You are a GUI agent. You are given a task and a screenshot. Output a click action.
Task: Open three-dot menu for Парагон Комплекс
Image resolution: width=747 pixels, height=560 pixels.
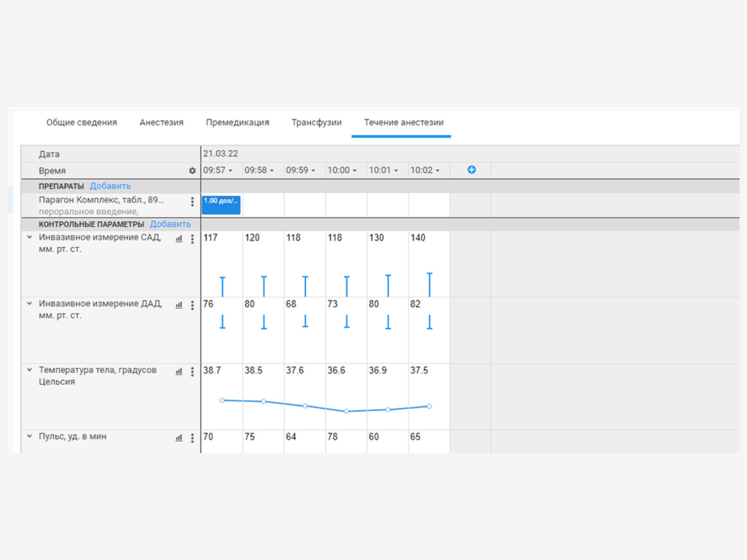pyautogui.click(x=192, y=202)
